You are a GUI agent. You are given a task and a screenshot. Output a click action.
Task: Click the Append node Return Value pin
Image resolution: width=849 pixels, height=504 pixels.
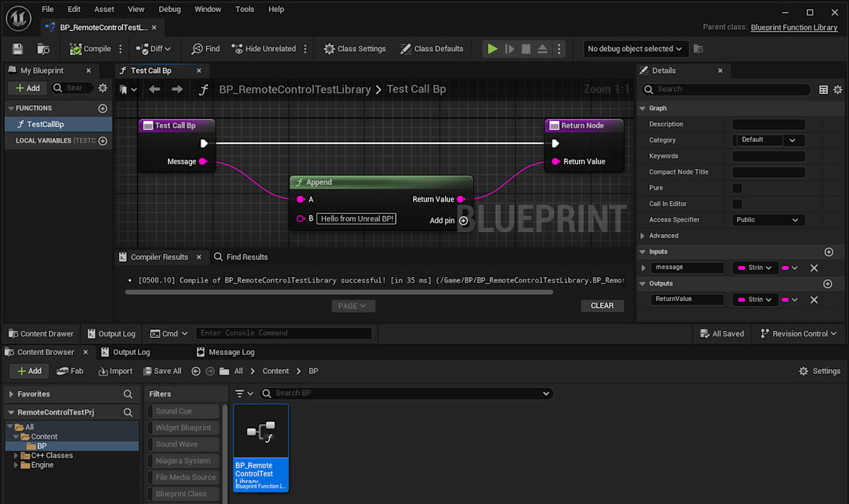coord(461,199)
